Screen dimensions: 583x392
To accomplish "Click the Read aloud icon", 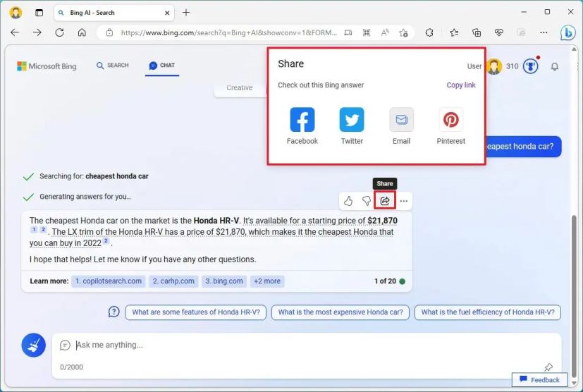I will (385, 32).
